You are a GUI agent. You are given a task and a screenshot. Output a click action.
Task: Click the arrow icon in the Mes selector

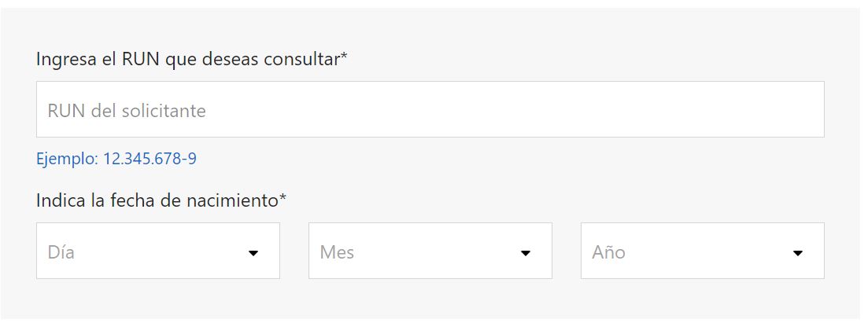click(526, 253)
